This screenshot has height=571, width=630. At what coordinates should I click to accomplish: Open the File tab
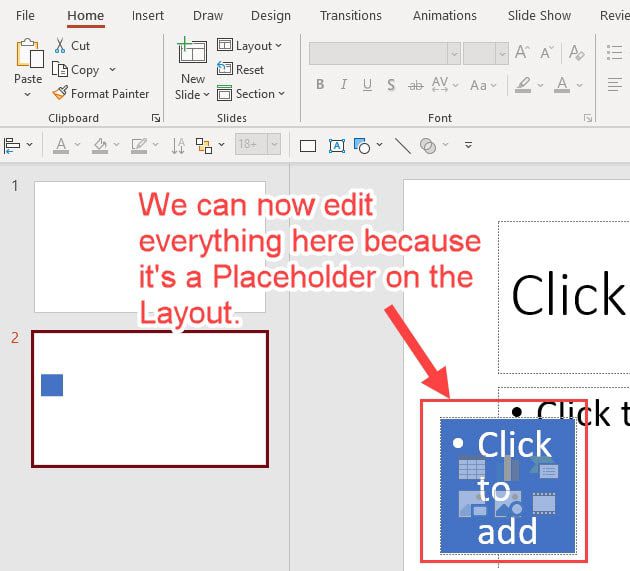click(x=25, y=15)
